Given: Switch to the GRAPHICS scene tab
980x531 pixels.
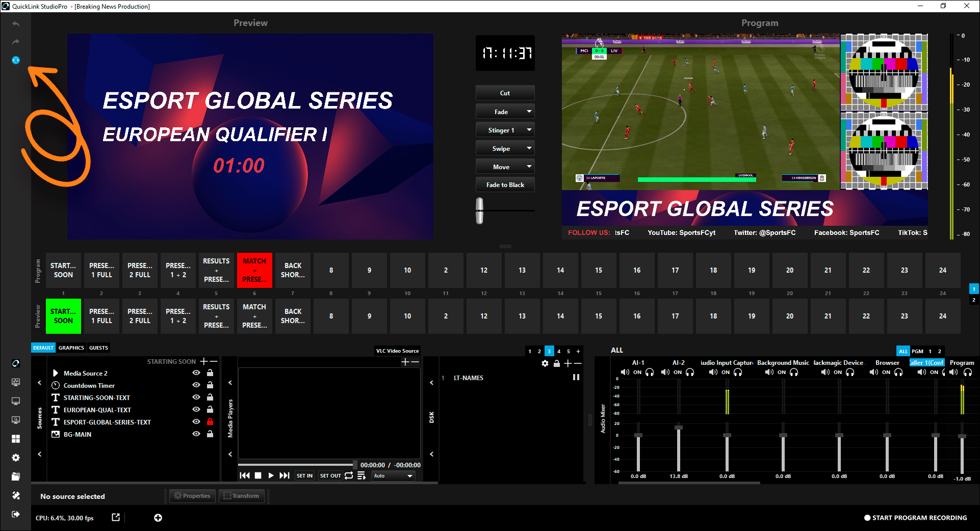Looking at the screenshot, I should pyautogui.click(x=71, y=348).
